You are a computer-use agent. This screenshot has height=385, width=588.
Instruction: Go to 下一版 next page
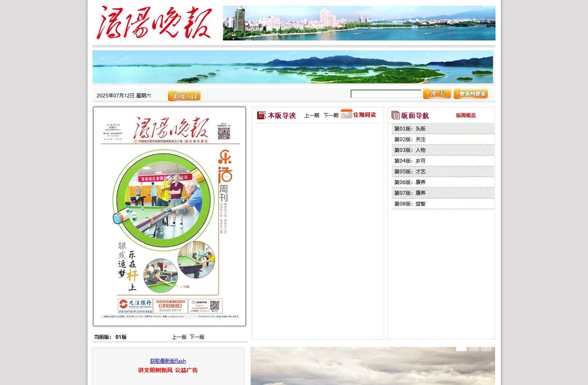point(197,337)
